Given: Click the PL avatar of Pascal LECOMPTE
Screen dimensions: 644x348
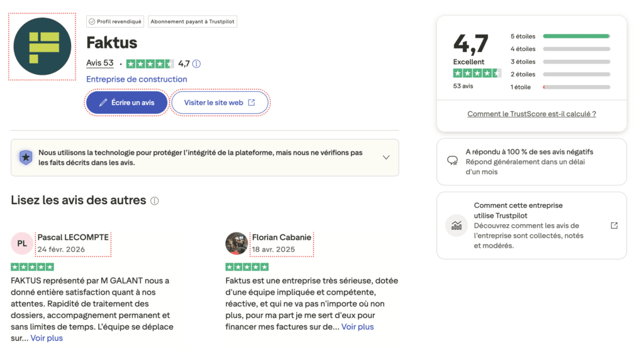Looking at the screenshot, I should click(22, 243).
